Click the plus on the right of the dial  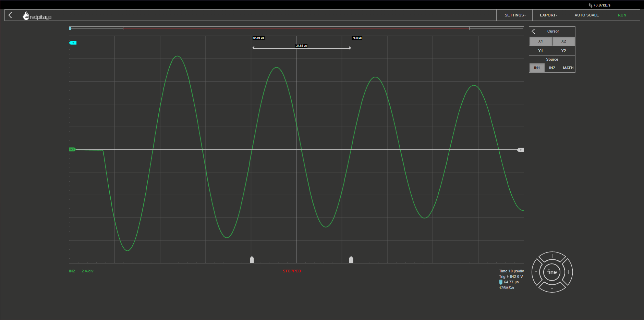pyautogui.click(x=568, y=272)
